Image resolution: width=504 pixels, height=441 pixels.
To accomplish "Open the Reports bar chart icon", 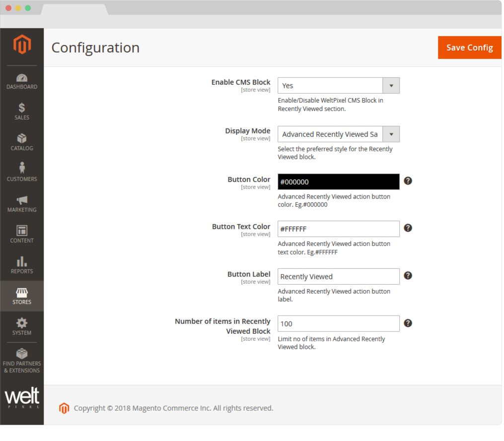I will point(22,262).
